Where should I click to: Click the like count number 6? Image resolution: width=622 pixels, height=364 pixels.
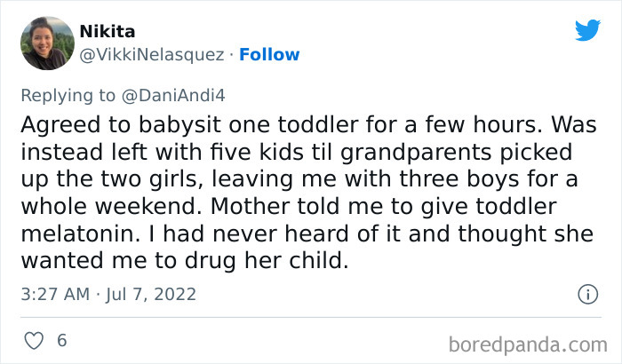click(61, 340)
